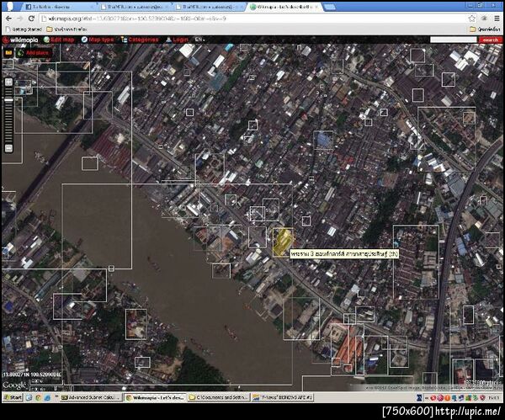Open the Map type menu
Viewport: 505px width, 420px height.
pos(98,40)
